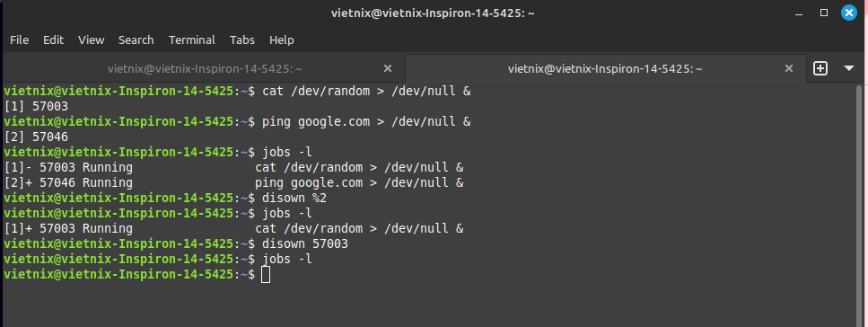Maximize the terminal window
868x327 pixels.
(x=824, y=13)
